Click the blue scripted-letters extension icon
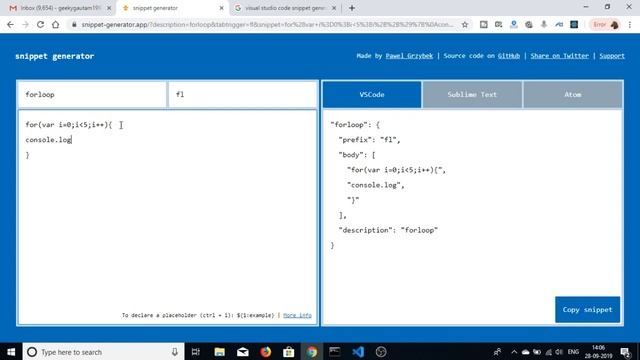The width and height of the screenshot is (640, 360). pyautogui.click(x=559, y=24)
